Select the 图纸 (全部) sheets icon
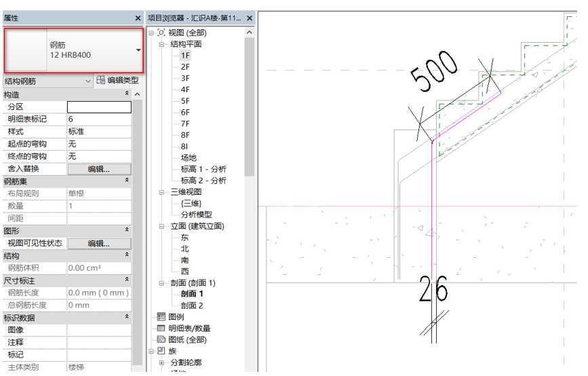This screenshot has height=376, width=588. pyautogui.click(x=161, y=339)
